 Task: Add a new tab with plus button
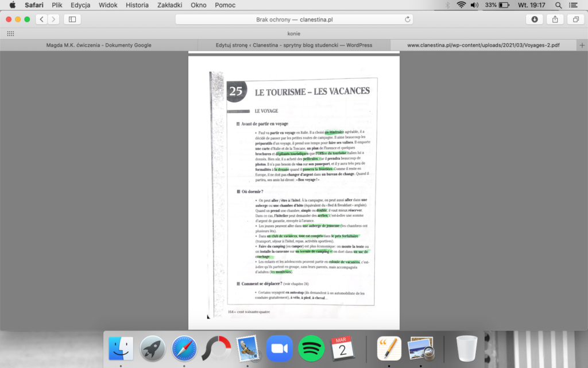pos(582,45)
